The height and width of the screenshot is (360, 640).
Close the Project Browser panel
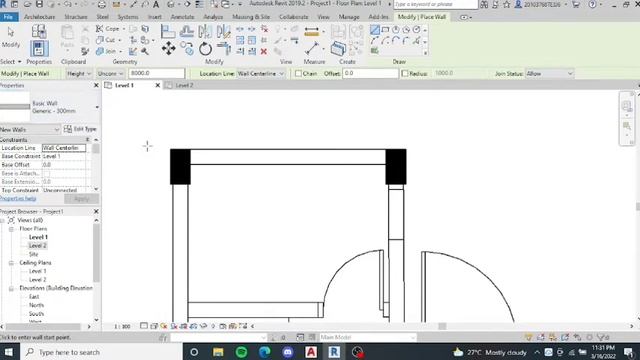click(x=96, y=211)
